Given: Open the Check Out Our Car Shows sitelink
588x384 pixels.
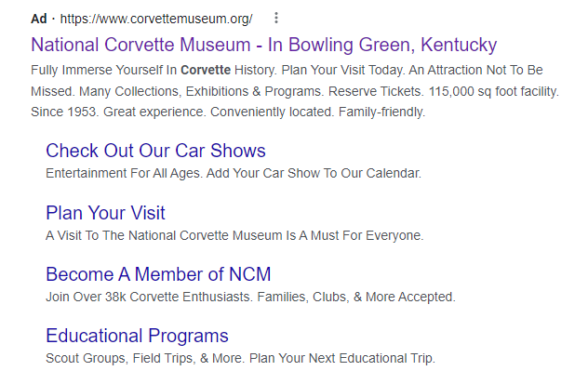Looking at the screenshot, I should 155,151.
